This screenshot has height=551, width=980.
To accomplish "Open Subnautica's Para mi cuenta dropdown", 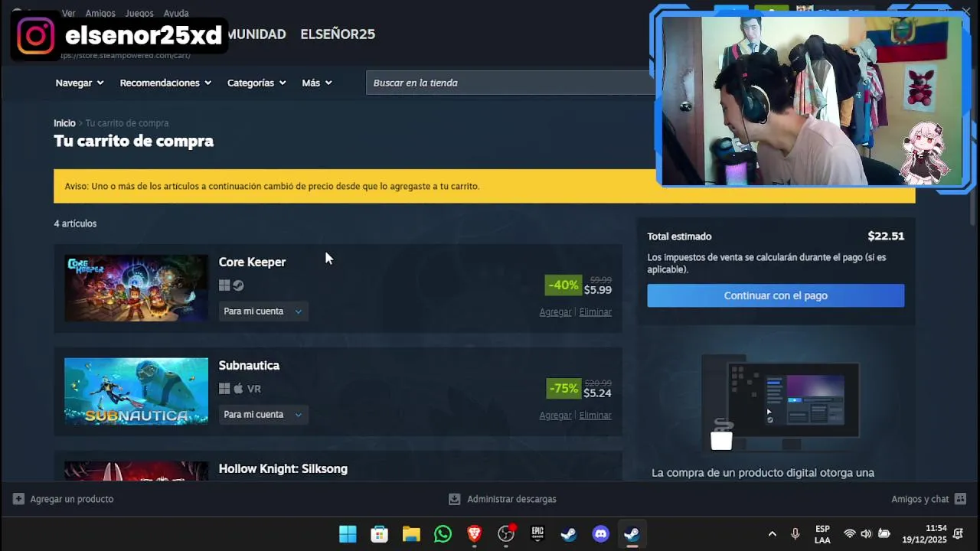I will point(263,415).
